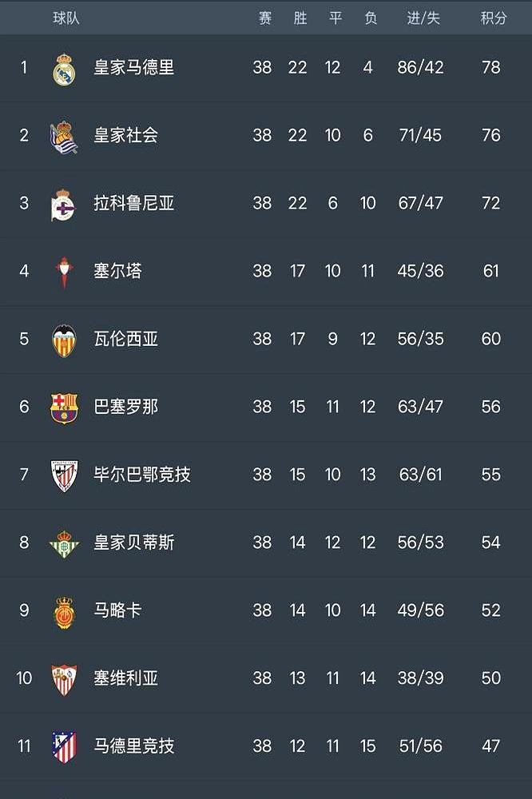
Task: Click the Mallorca club crest
Action: click(x=64, y=611)
